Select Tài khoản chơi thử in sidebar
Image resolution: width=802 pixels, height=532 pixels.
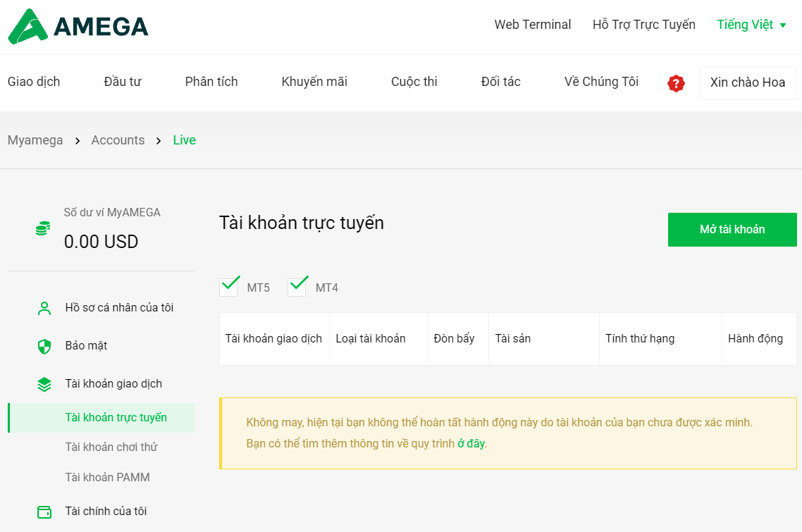(x=111, y=447)
